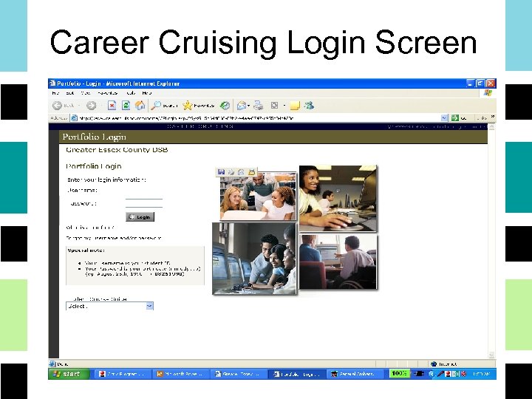The width and height of the screenshot is (532, 399).
Task: Open the View menu
Action: (86, 93)
